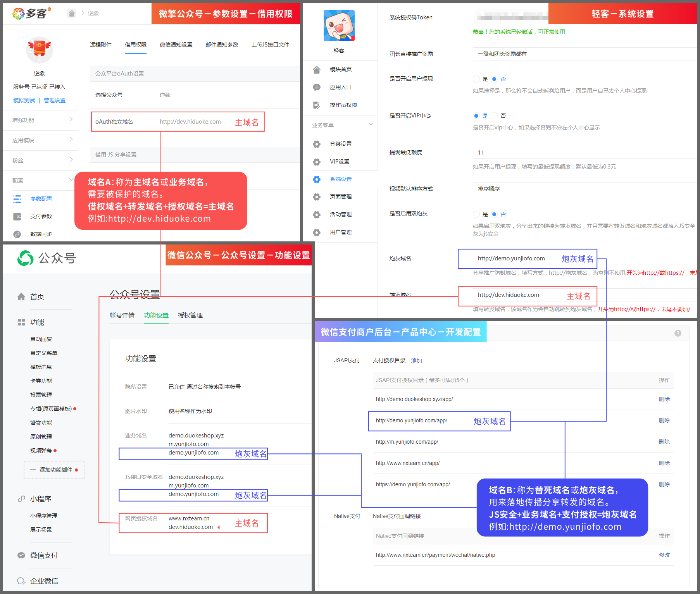Viewport: 700px width, 594px height.
Task: Click 添加 next to 支付授权目录
Action: point(417,360)
